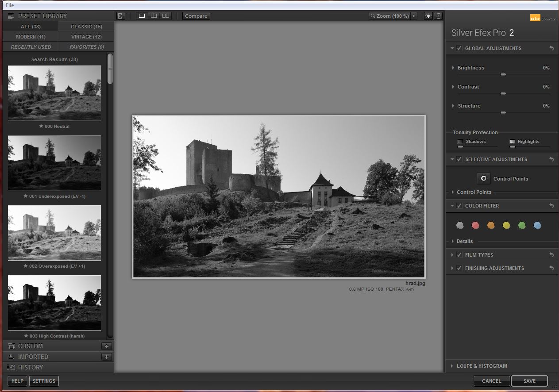This screenshot has width=559, height=392.
Task: Toggle the Film Types checkbox
Action: point(459,255)
